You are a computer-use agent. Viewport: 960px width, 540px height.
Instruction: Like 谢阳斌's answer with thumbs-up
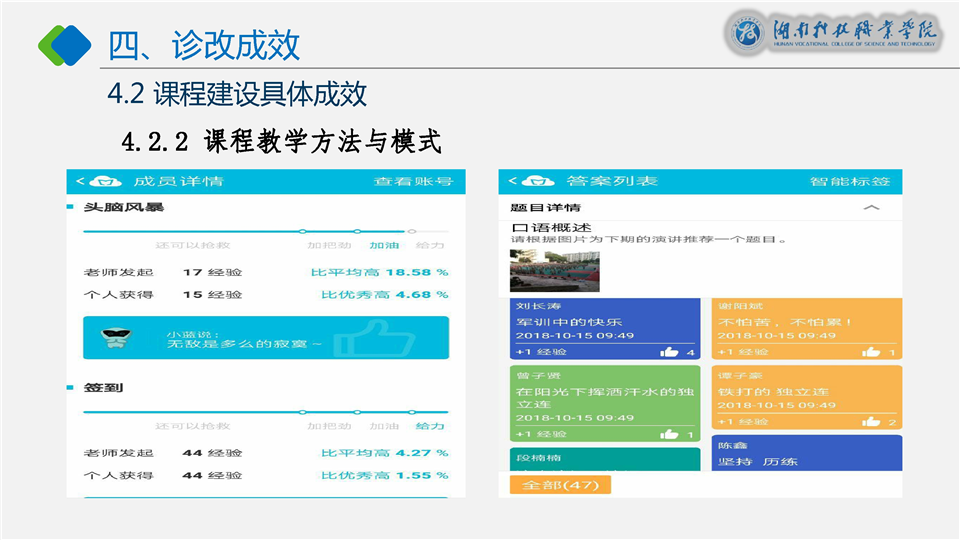pyautogui.click(x=871, y=352)
